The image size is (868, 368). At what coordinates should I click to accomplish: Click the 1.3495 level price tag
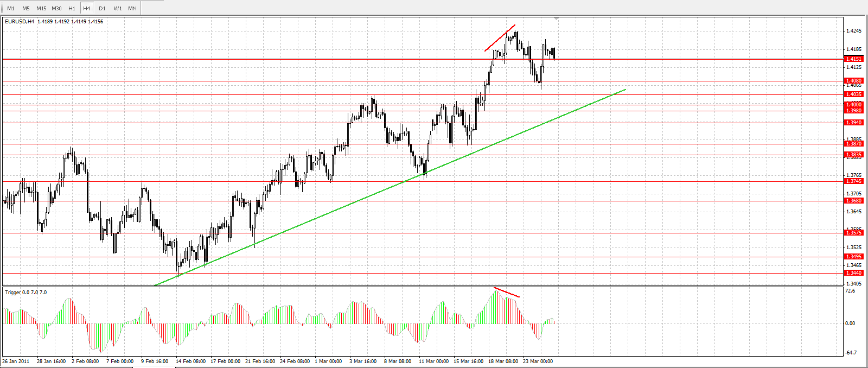(854, 257)
